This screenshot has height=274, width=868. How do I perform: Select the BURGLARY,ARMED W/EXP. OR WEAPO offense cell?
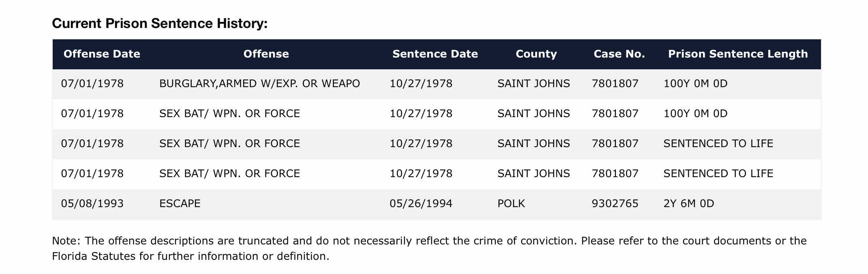260,84
